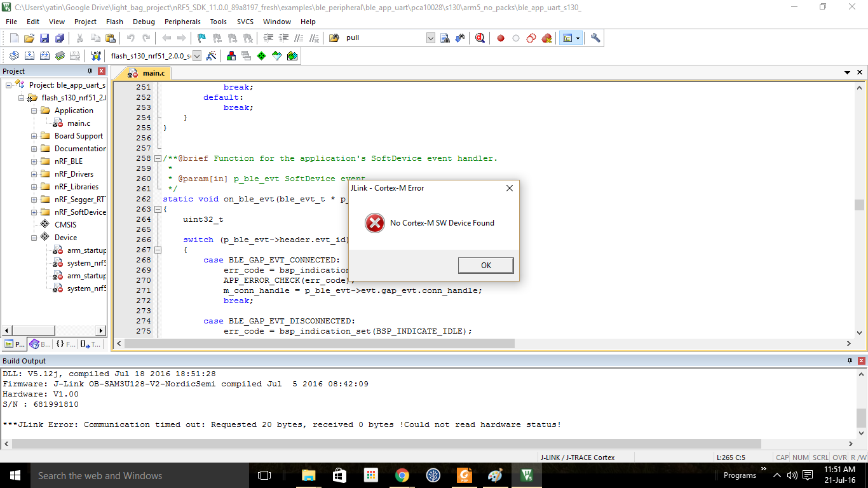Screen dimensions: 868x488
Task: Collapse the Application group in project tree
Action: (34, 111)
